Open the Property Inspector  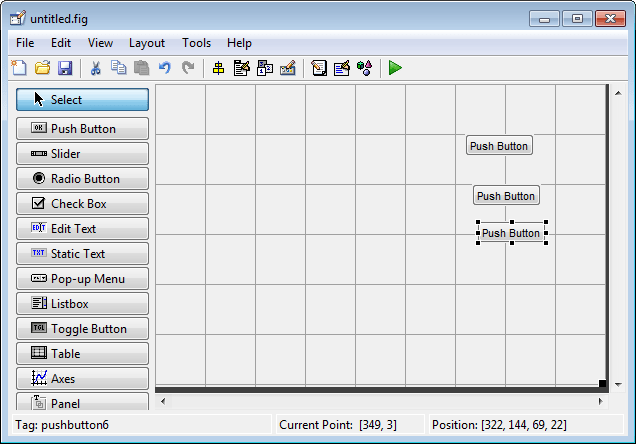point(342,68)
